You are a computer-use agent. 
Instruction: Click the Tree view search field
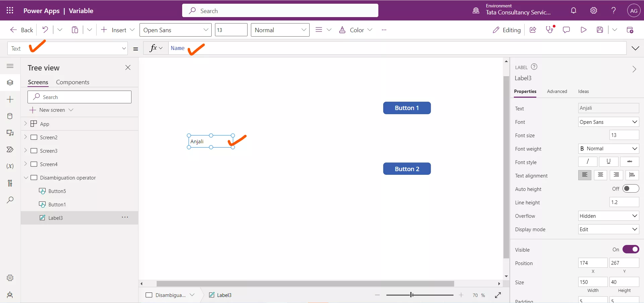[x=79, y=97]
